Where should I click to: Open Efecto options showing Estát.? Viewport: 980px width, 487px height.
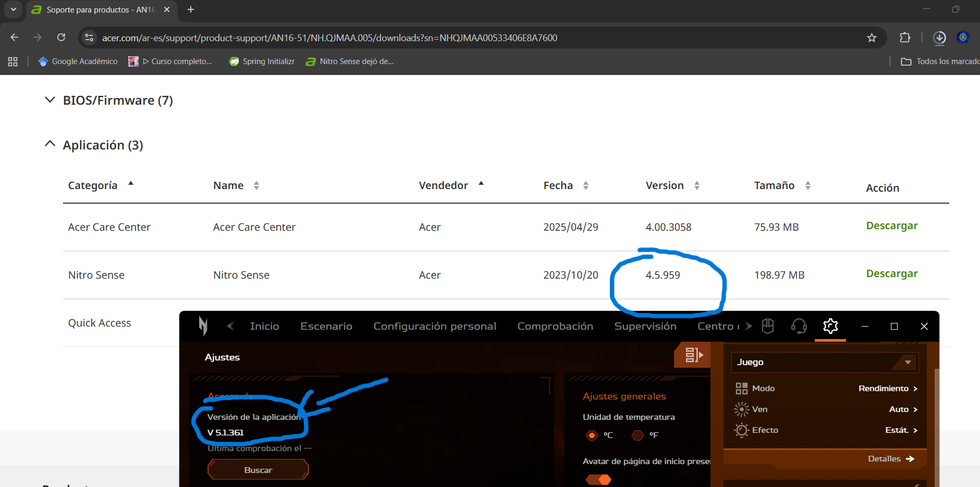click(901, 430)
